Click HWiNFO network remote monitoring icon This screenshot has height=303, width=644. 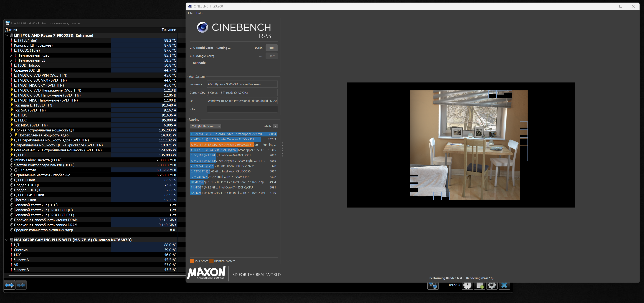coord(433,286)
